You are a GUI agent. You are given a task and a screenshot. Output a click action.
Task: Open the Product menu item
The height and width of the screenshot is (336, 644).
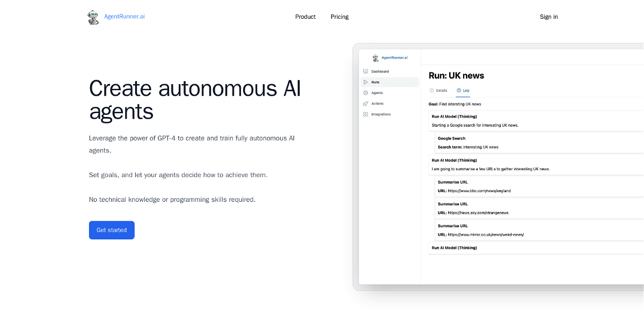click(x=305, y=17)
